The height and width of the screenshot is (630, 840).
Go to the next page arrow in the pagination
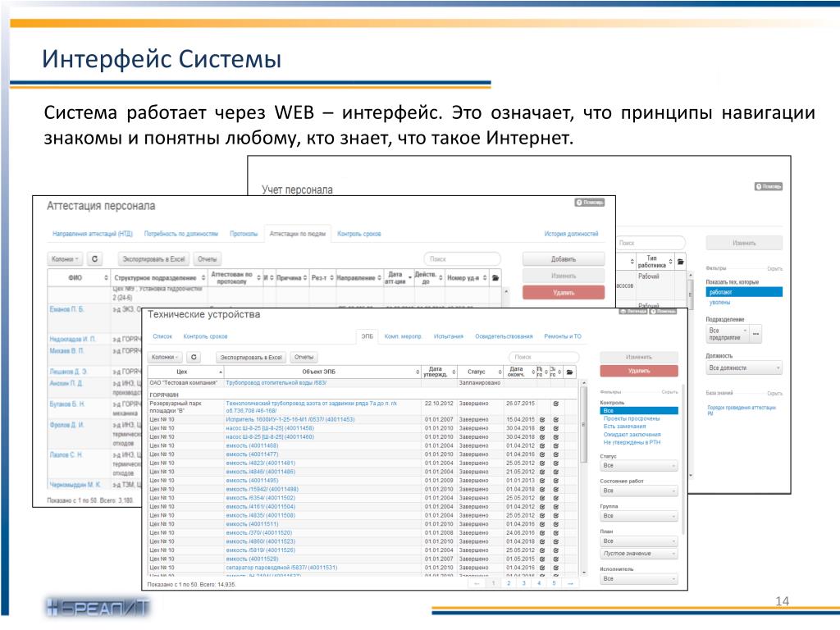pos(570,583)
